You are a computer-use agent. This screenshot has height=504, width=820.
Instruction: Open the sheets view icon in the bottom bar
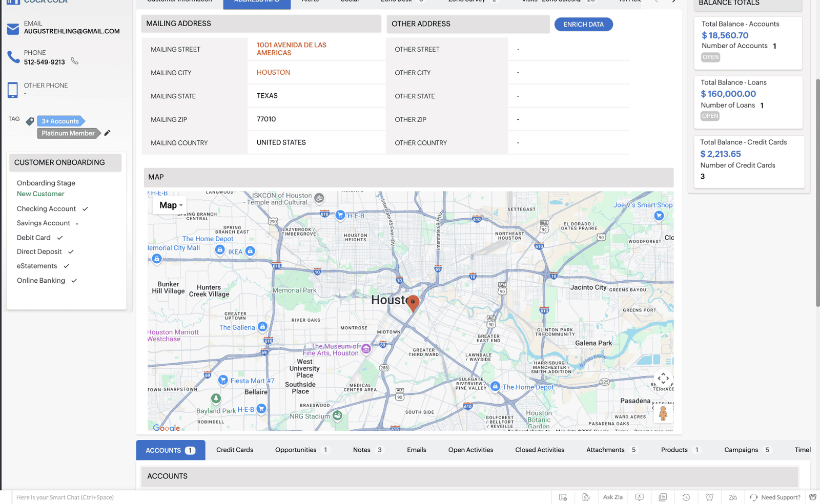[x=663, y=497]
